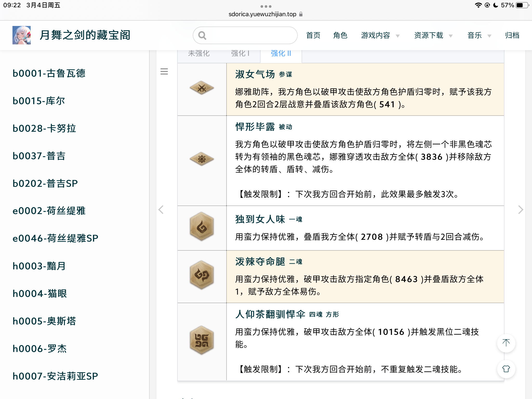Click the damage value 10156
Image resolution: width=532 pixels, height=399 pixels.
[x=391, y=332]
